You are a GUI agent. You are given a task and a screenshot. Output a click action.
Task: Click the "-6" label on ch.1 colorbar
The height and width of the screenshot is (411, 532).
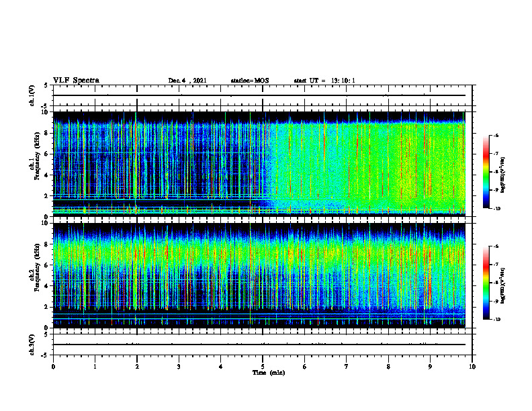(496, 135)
